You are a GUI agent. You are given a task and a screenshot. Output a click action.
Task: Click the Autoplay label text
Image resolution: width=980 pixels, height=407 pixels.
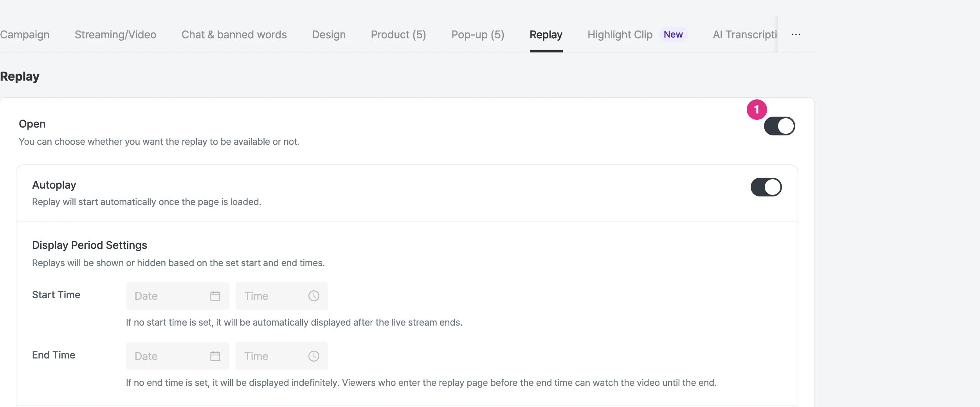point(54,185)
